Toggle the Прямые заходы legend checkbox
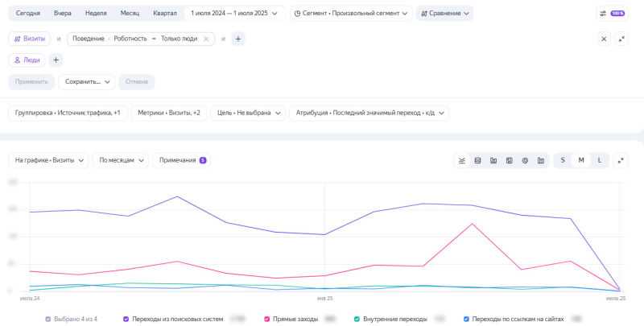 coord(267,319)
